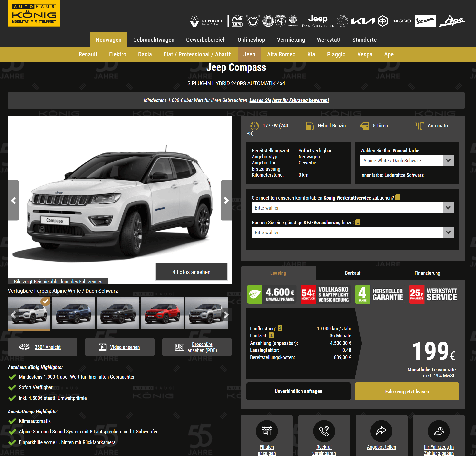The image size is (476, 456).
Task: Select the Elektro submenu item
Action: [118, 54]
